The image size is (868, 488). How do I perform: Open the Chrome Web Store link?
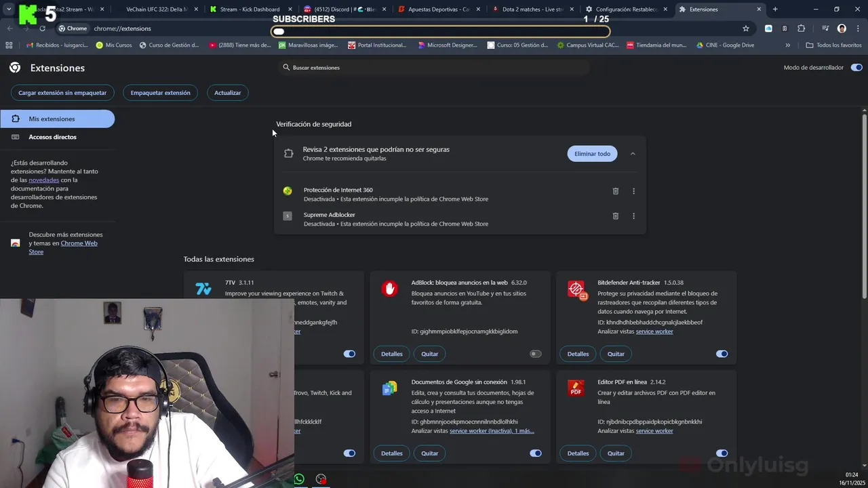point(63,247)
